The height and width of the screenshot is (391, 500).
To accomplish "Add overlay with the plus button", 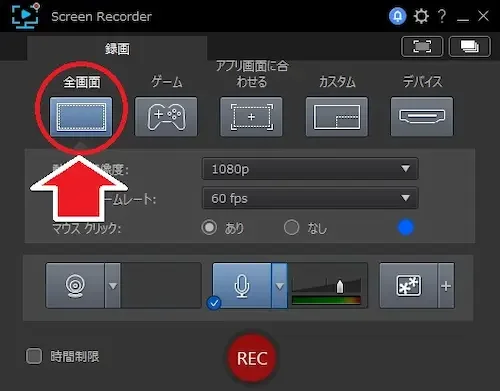I will click(446, 286).
